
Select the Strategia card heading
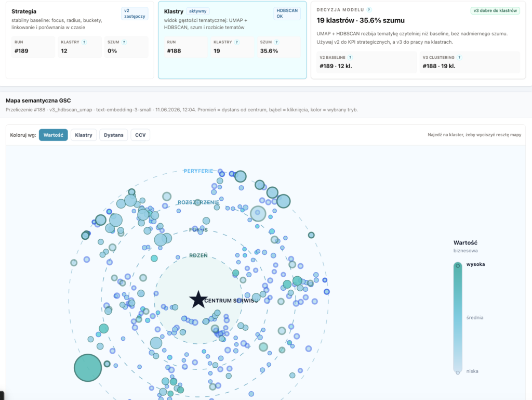[24, 11]
